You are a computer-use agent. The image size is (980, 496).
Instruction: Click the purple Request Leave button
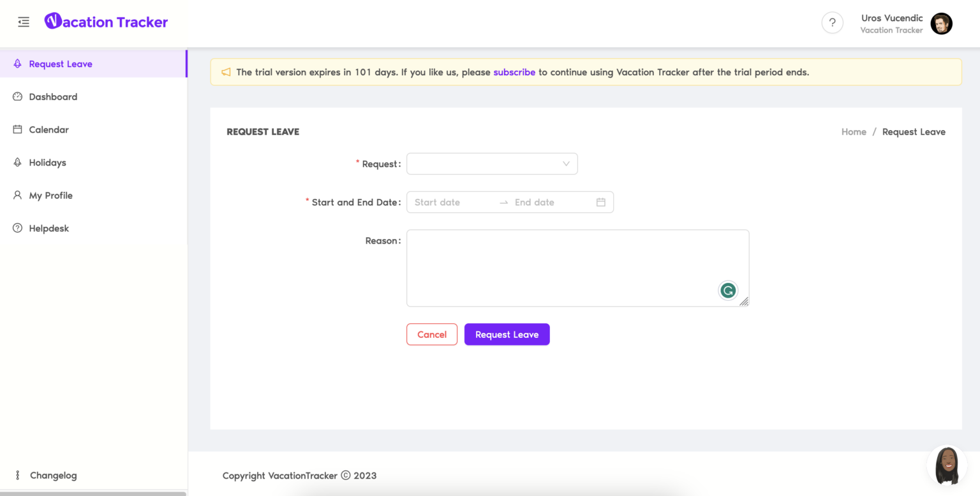tap(507, 334)
